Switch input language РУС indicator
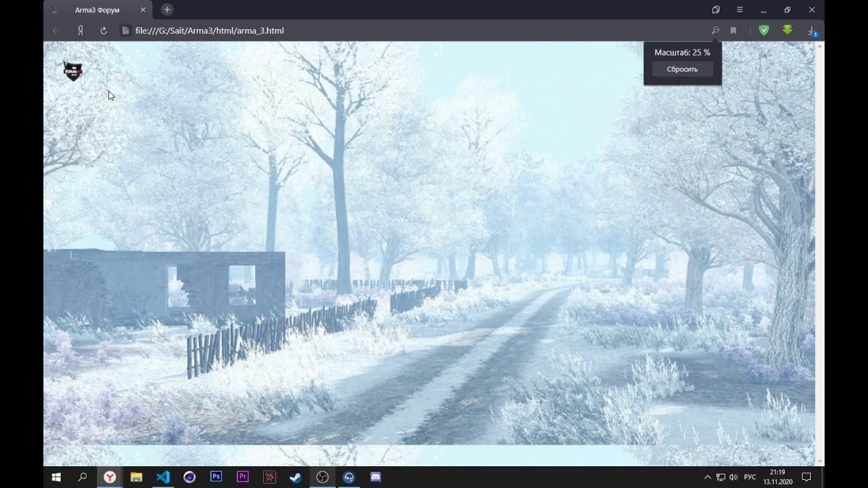 click(x=750, y=477)
